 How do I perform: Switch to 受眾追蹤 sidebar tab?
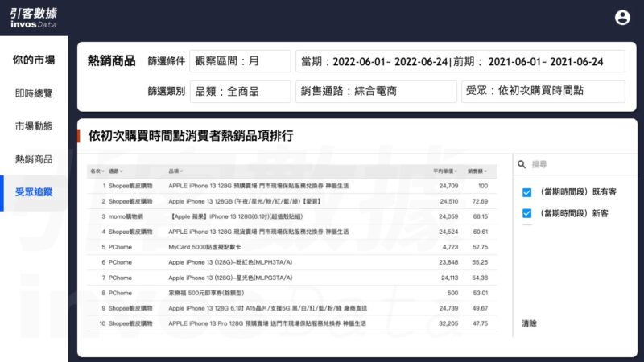pyautogui.click(x=34, y=192)
